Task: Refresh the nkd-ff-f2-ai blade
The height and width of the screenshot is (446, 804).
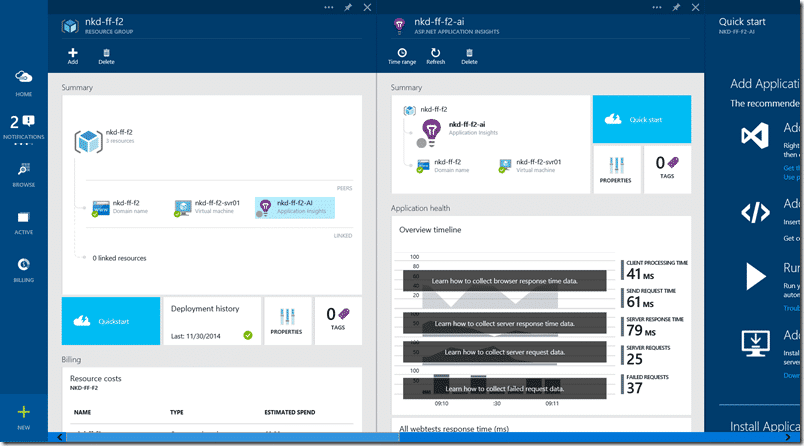Action: (435, 56)
